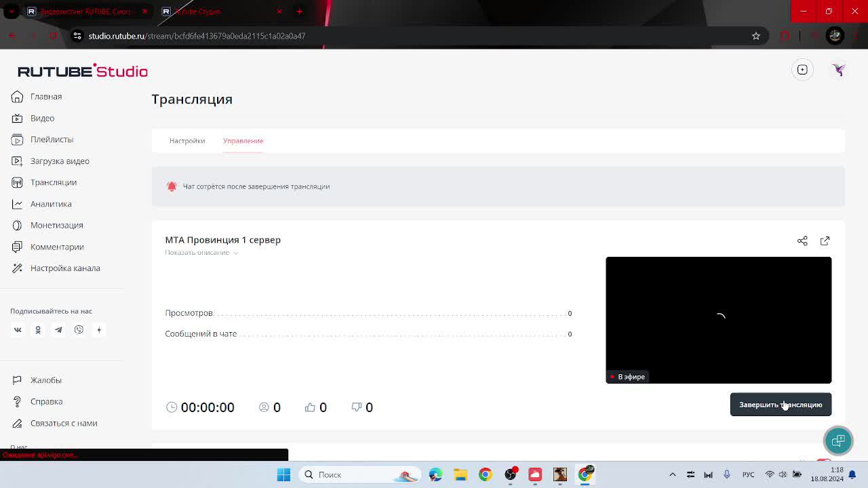Open Монетизация in the sidebar
Screen dimensions: 868x488
47,225
